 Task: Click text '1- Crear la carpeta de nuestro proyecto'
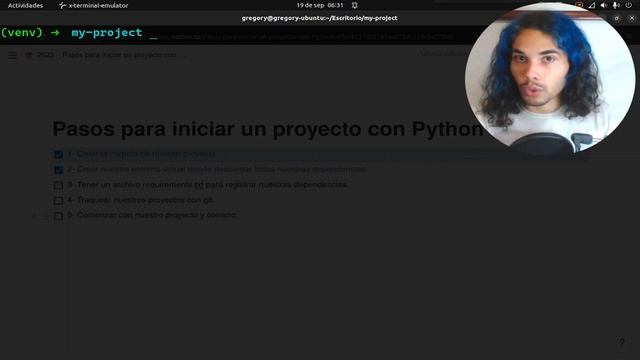141,154
